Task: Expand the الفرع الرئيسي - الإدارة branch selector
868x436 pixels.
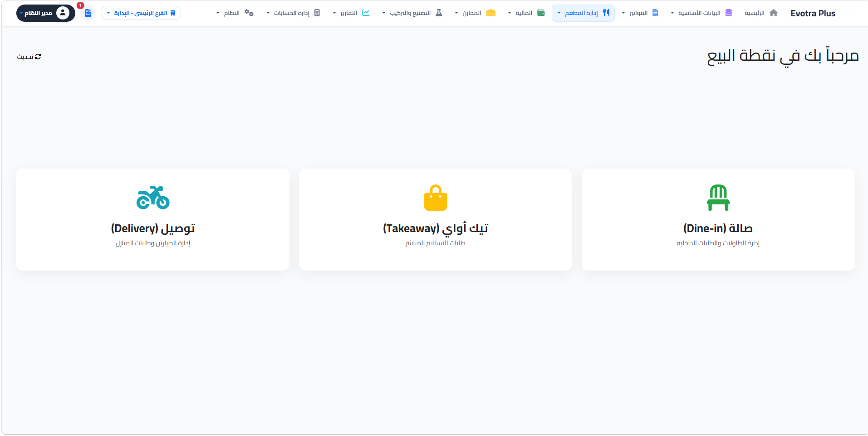Action: 141,13
